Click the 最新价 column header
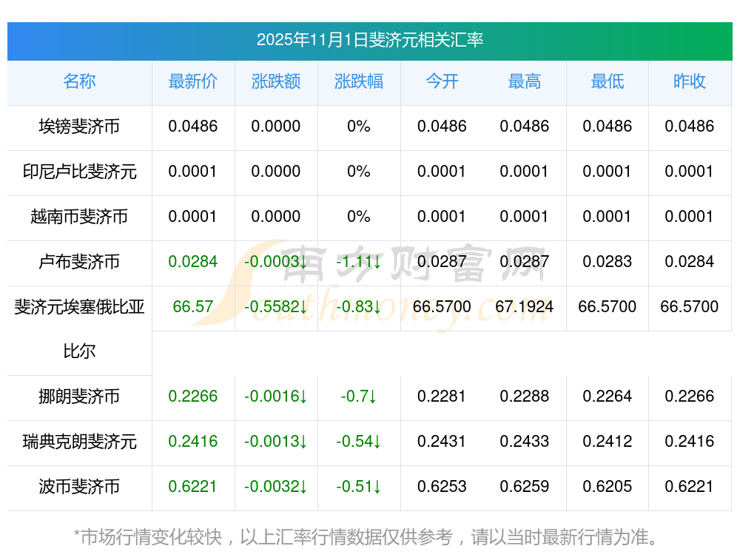Viewport: 740px width, 560px height. pos(192,81)
